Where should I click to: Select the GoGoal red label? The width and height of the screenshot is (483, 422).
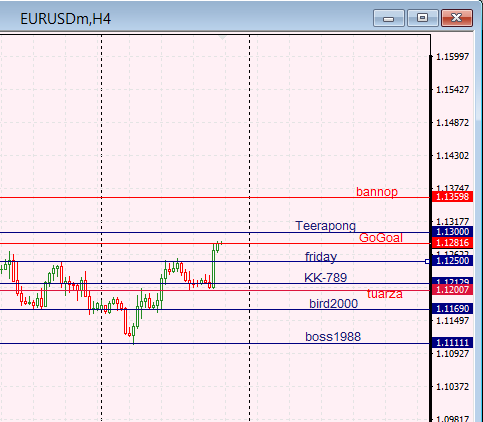pos(381,238)
